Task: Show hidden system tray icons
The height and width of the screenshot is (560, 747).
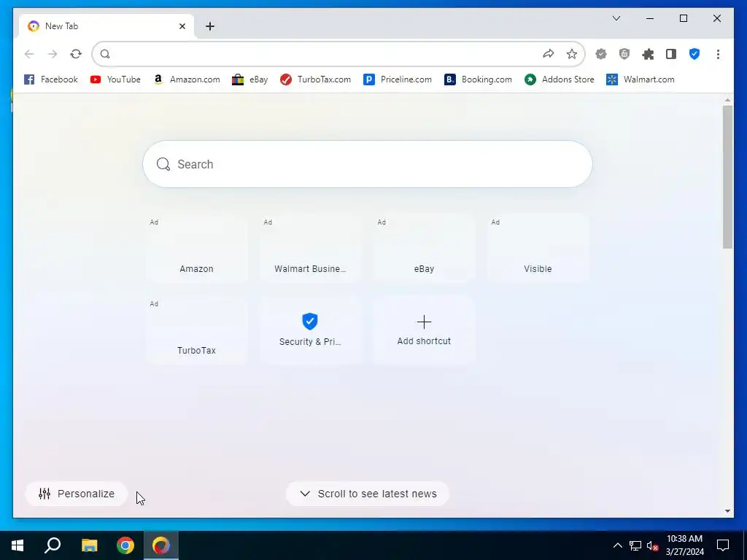Action: pos(617,545)
